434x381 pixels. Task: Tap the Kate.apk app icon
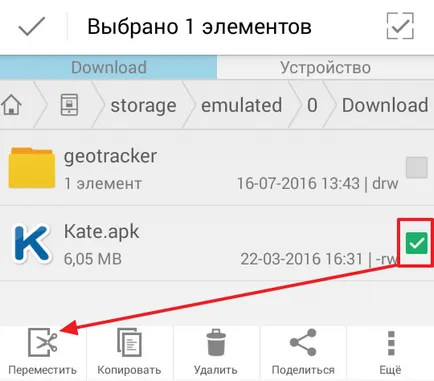pos(32,243)
